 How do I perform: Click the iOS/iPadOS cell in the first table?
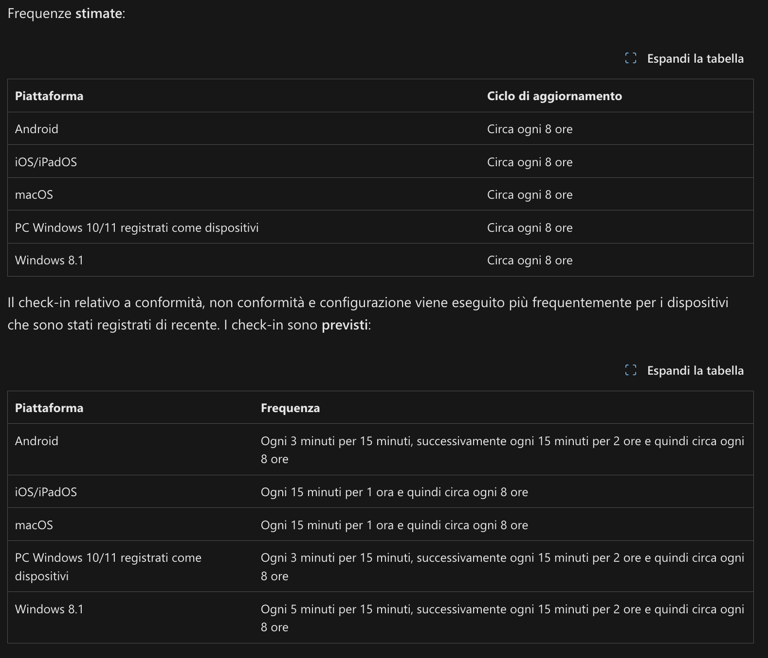point(46,162)
